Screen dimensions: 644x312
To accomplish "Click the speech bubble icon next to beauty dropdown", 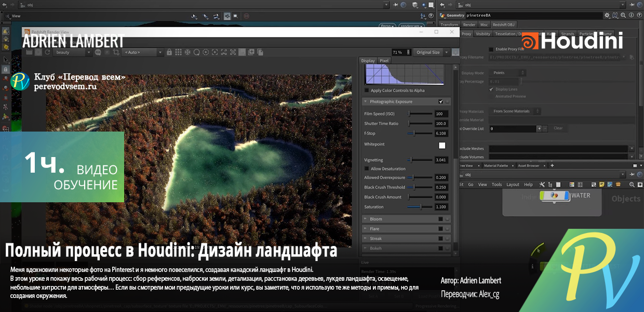I will (98, 52).
